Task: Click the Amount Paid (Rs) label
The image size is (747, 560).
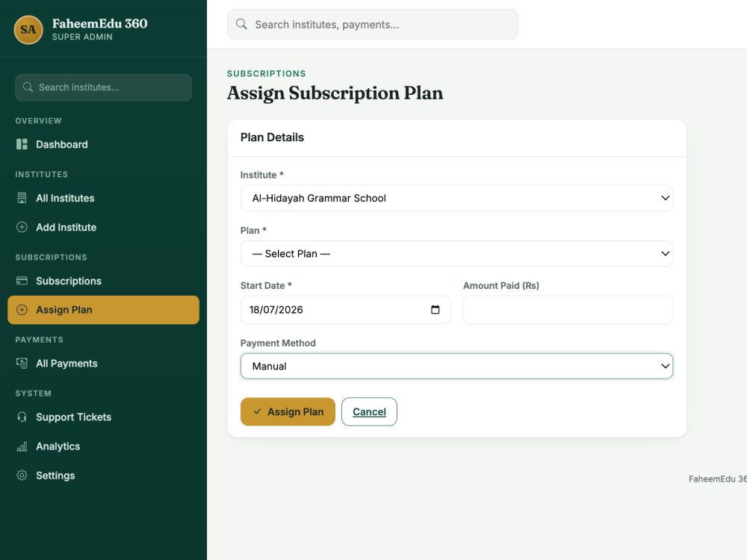Action: (501, 285)
